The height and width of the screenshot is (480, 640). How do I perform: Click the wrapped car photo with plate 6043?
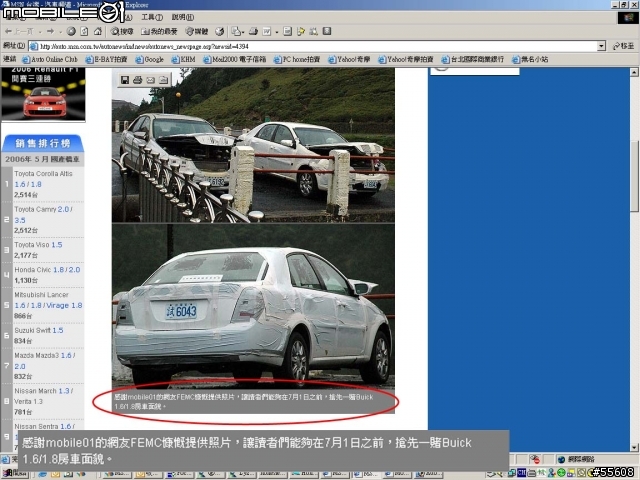(253, 305)
